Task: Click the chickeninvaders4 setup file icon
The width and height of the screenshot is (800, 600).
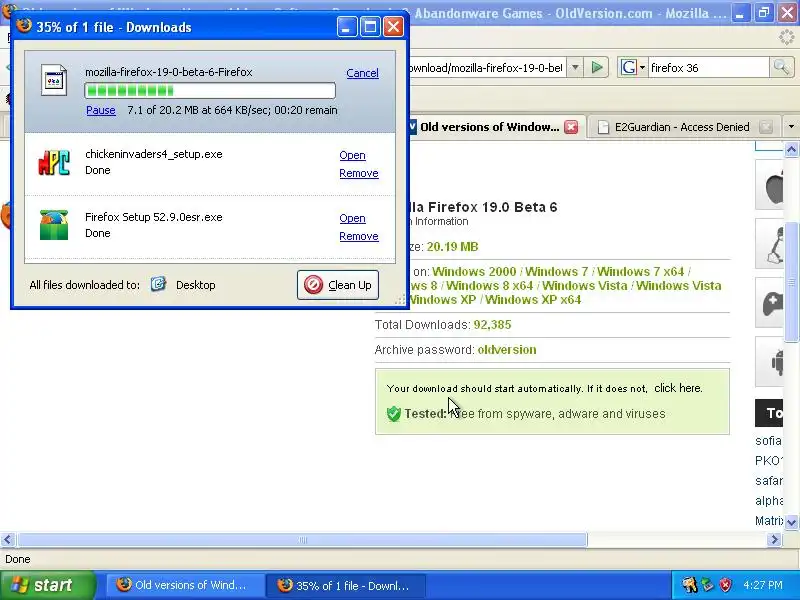Action: pos(54,162)
